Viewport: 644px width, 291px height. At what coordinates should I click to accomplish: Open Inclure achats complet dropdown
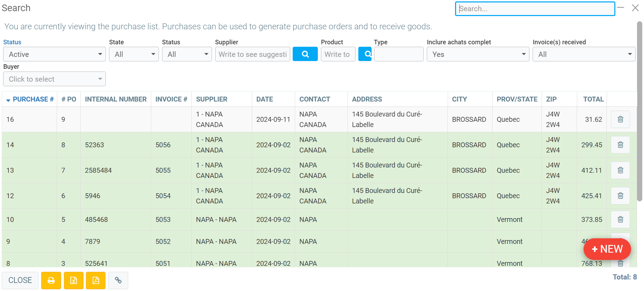478,54
